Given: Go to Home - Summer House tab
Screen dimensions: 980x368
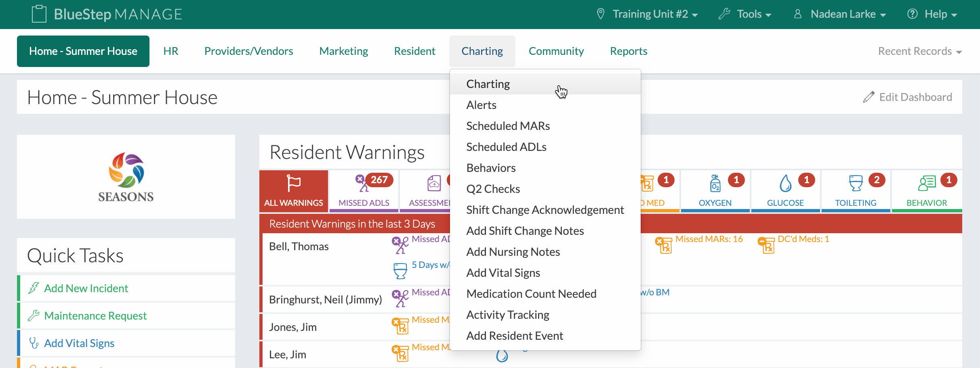Looking at the screenshot, I should click(83, 51).
